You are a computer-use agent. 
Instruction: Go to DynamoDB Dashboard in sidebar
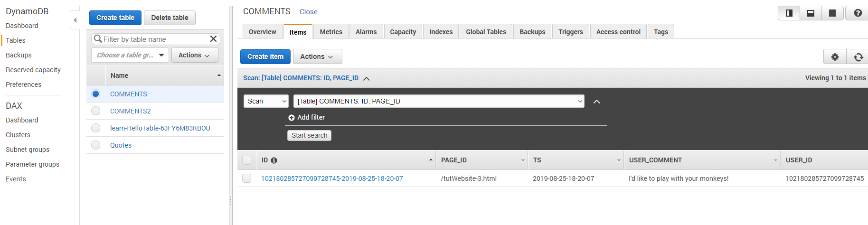click(x=22, y=26)
